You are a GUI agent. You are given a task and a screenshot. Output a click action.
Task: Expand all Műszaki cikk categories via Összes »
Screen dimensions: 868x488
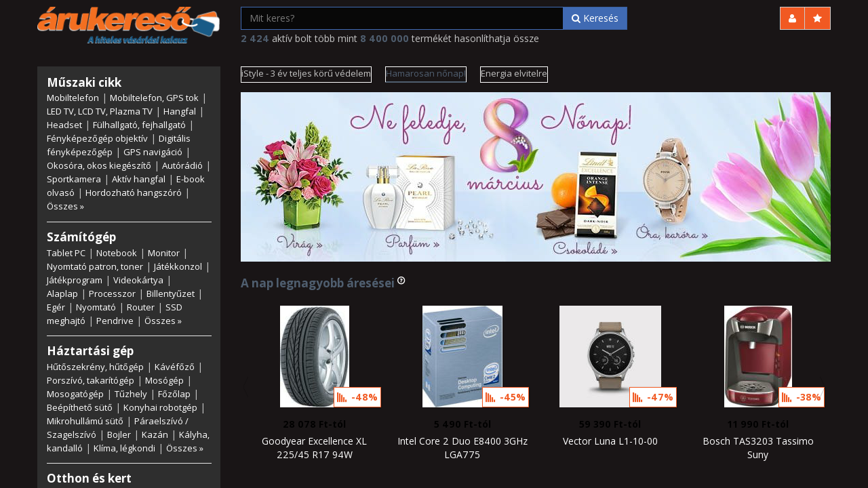[x=65, y=206]
